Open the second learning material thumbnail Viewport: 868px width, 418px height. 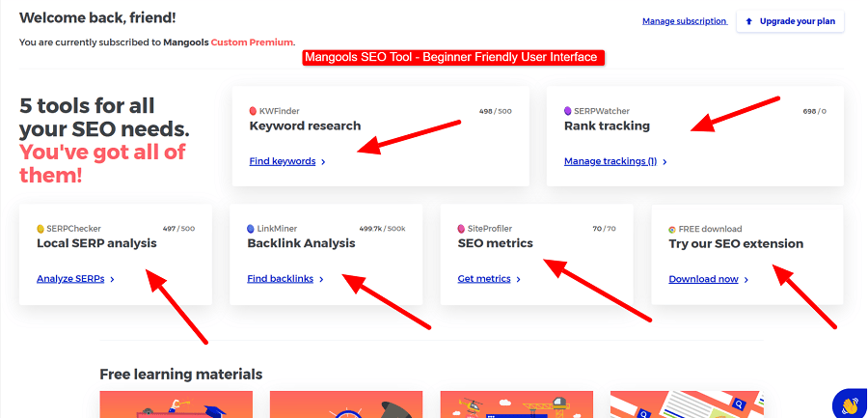345,404
